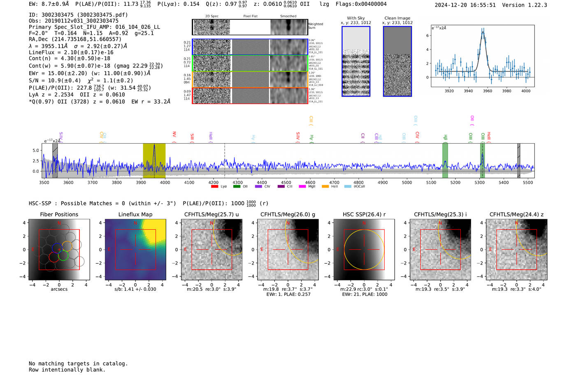The width and height of the screenshot is (576, 392).
Task: Click the Obs: 20190112v031_3002303475 line
Action: coord(74,21)
